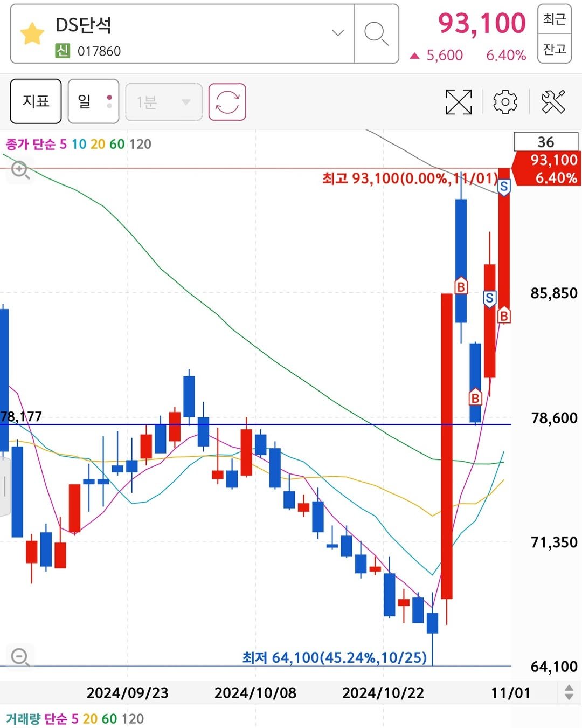The height and width of the screenshot is (728, 582).
Task: Expand chart to fullscreen
Action: click(x=459, y=102)
